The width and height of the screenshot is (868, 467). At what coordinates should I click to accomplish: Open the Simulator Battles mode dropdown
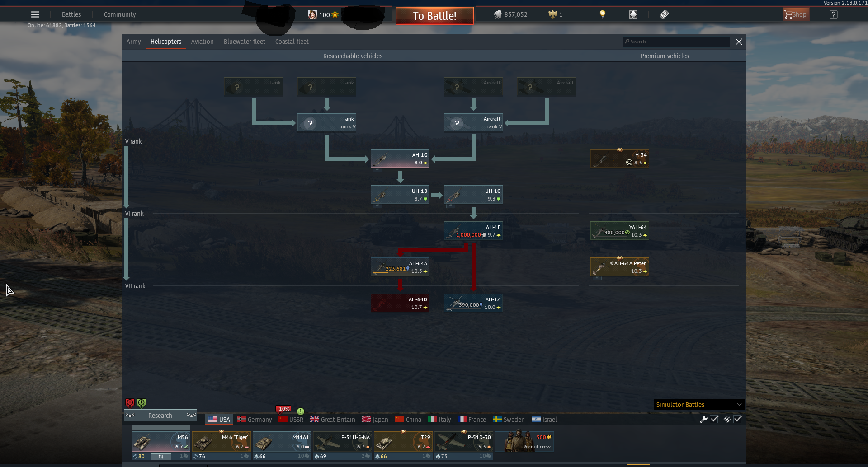698,405
